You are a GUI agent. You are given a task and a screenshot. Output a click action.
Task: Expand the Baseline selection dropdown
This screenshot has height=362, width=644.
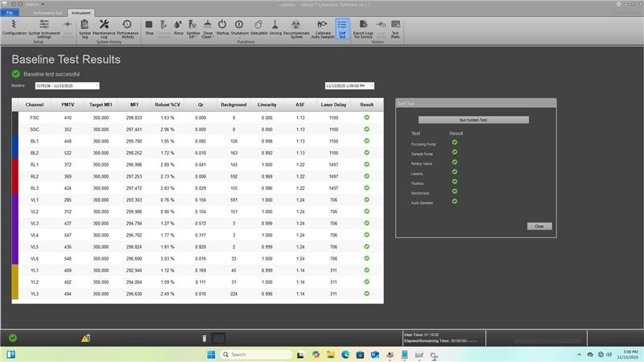pos(96,85)
